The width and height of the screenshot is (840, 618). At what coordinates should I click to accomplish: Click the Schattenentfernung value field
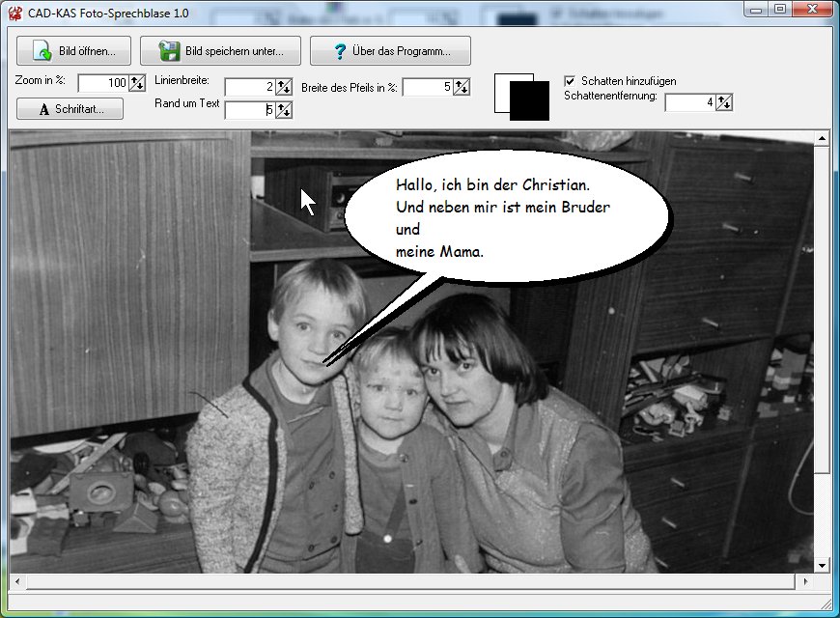(x=689, y=102)
